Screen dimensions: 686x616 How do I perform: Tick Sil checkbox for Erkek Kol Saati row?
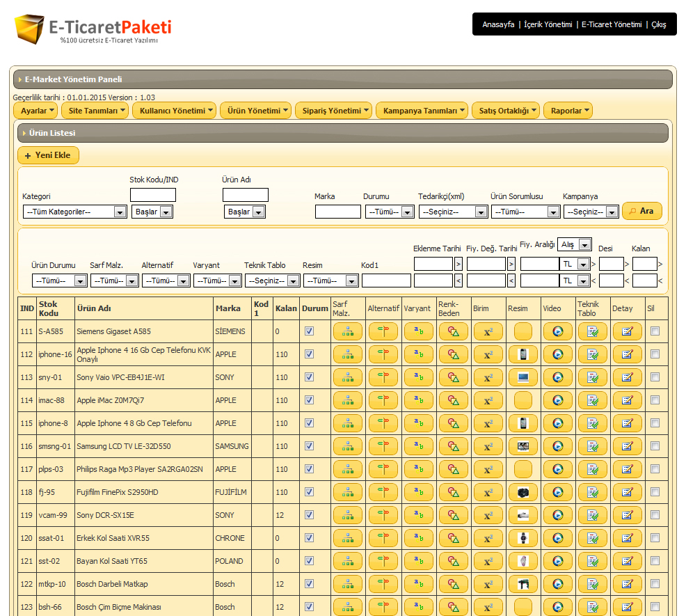pyautogui.click(x=655, y=538)
